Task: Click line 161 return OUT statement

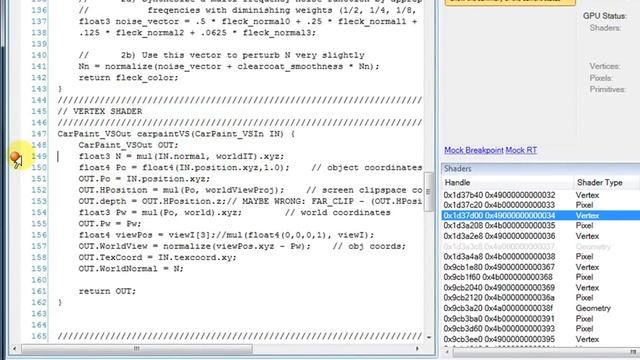Action: (107, 291)
